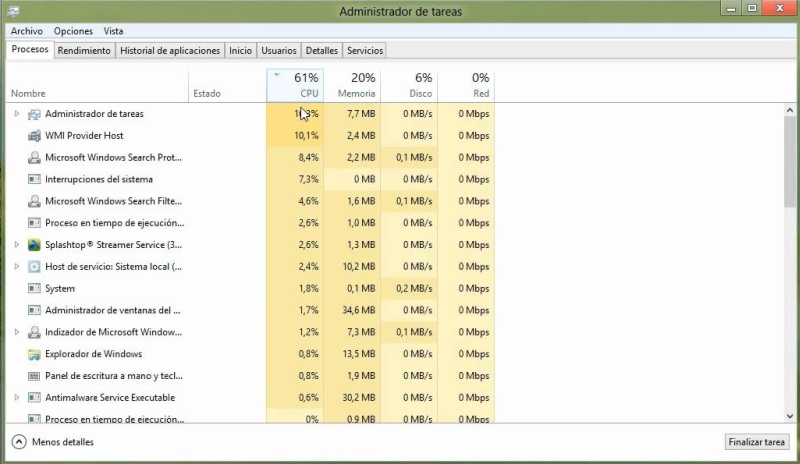
Task: Open the Servicios tab
Action: pos(365,51)
